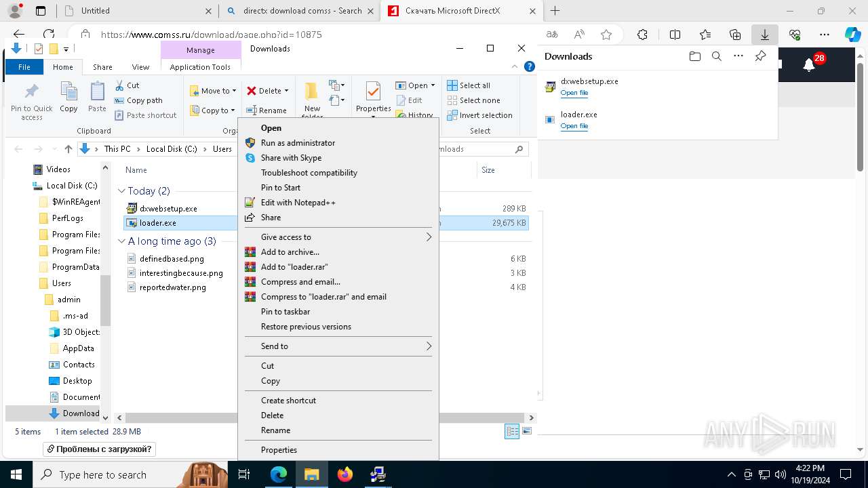868x488 pixels.
Task: Choose Run as administrator
Action: [x=338, y=143]
